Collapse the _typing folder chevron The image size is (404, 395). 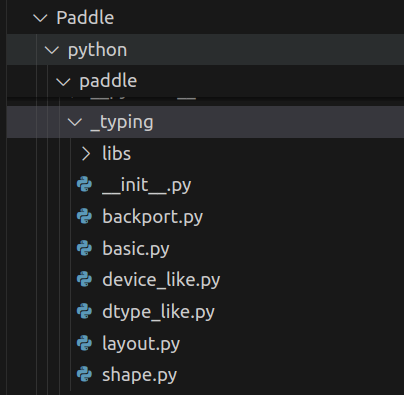(75, 122)
